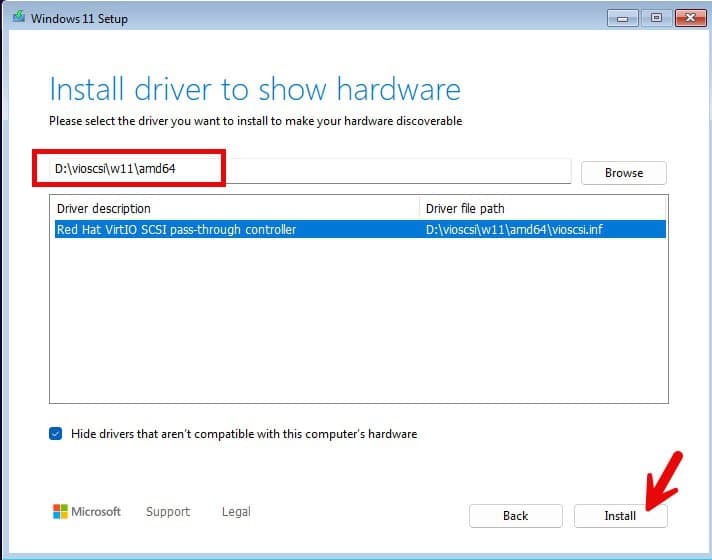The width and height of the screenshot is (712, 560).
Task: Browse for a driver folder
Action: point(623,173)
